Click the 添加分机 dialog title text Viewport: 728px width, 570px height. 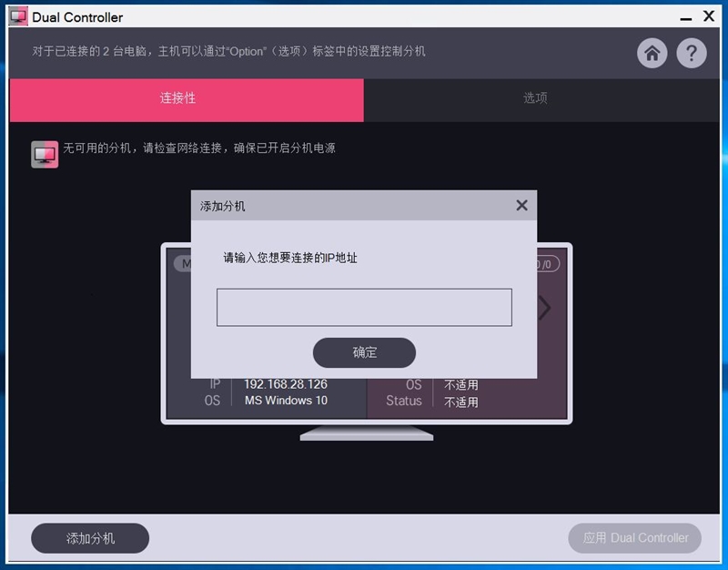click(222, 207)
